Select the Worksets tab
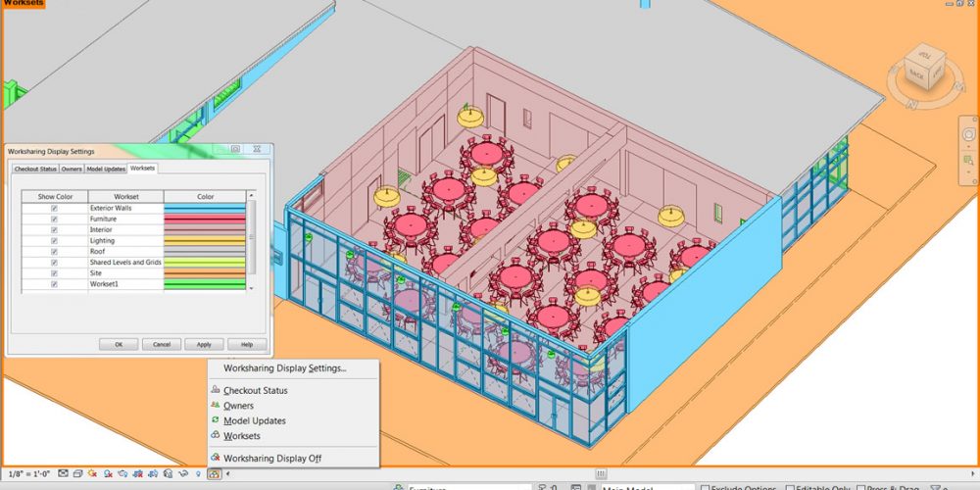Image resolution: width=980 pixels, height=490 pixels. pos(142,169)
